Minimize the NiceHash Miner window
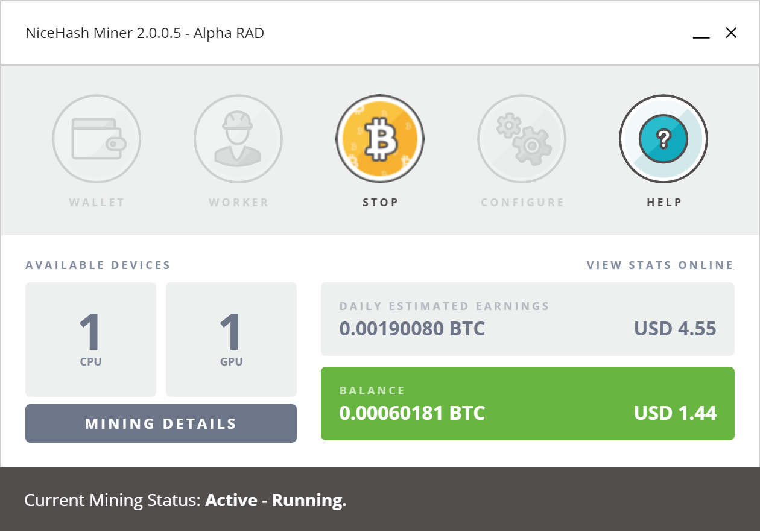Image resolution: width=760 pixels, height=532 pixels. click(x=701, y=34)
